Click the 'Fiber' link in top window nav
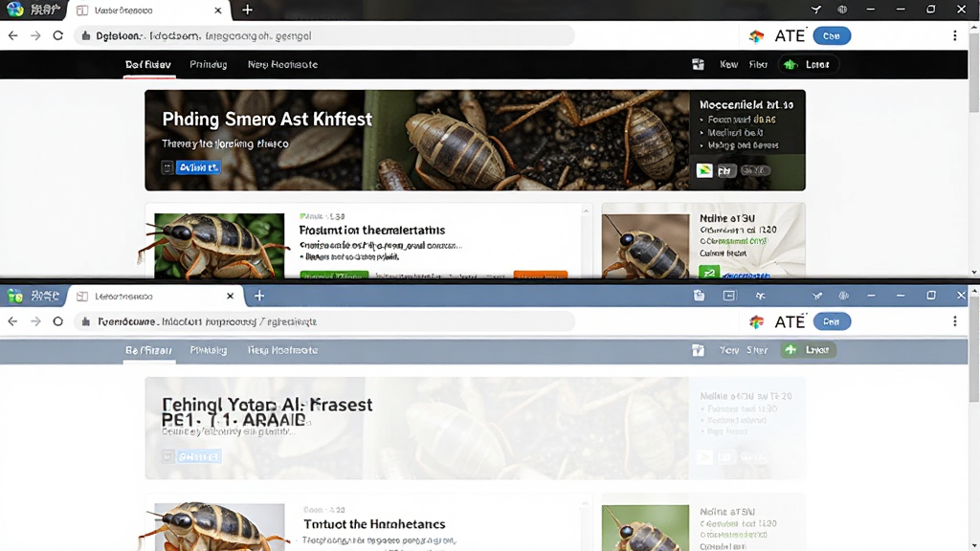980x551 pixels. [x=758, y=64]
